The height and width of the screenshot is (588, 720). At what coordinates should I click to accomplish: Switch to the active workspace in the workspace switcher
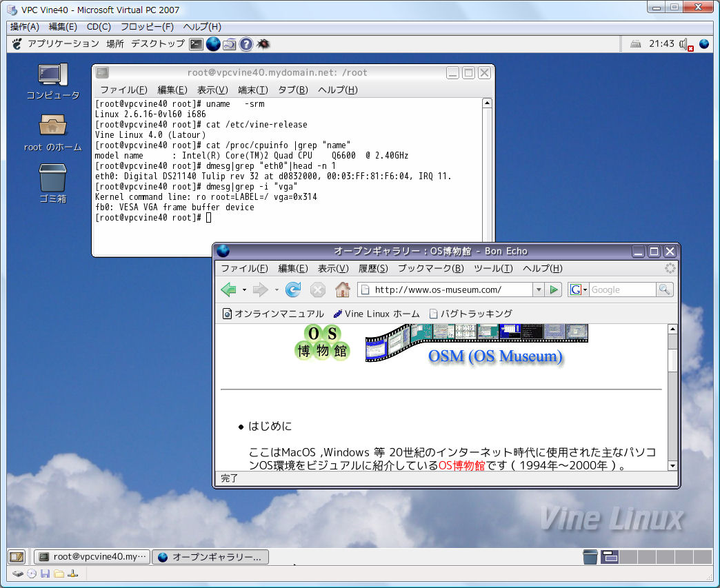tap(610, 557)
